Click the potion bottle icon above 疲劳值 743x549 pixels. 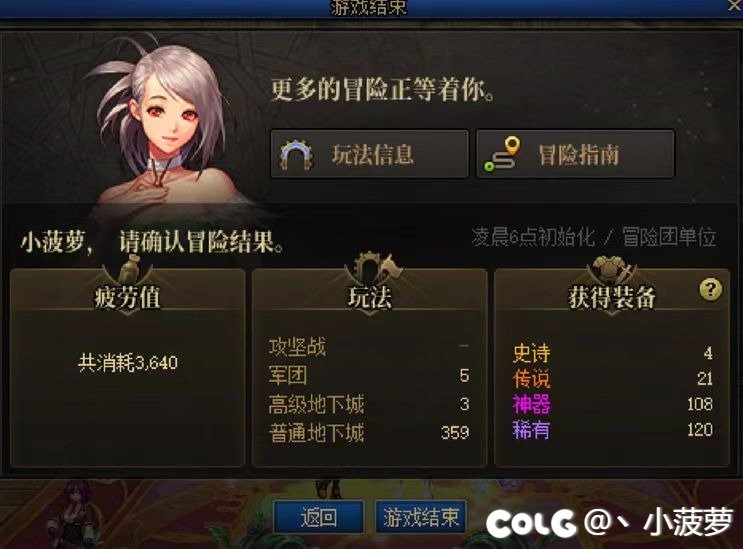(x=128, y=269)
